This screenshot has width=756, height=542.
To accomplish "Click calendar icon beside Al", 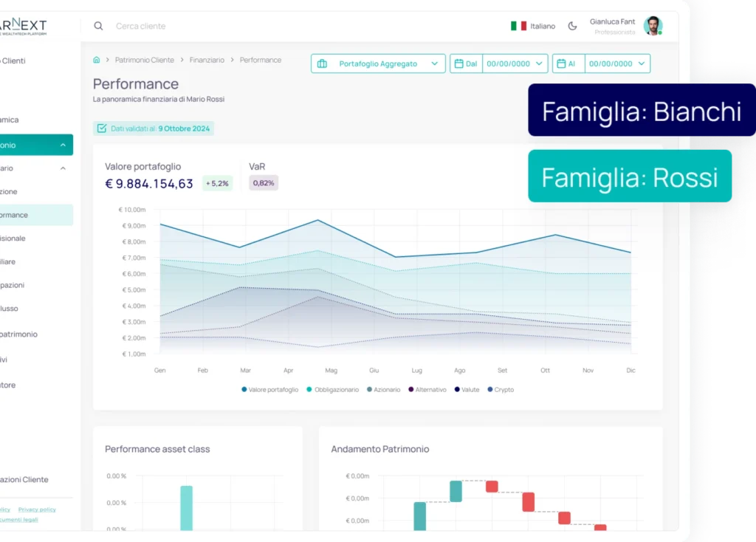I will (x=560, y=64).
